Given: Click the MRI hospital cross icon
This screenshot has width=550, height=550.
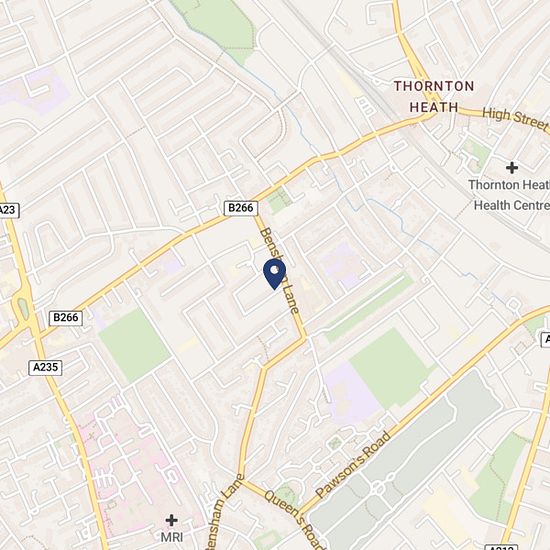Looking at the screenshot, I should pos(171,520).
